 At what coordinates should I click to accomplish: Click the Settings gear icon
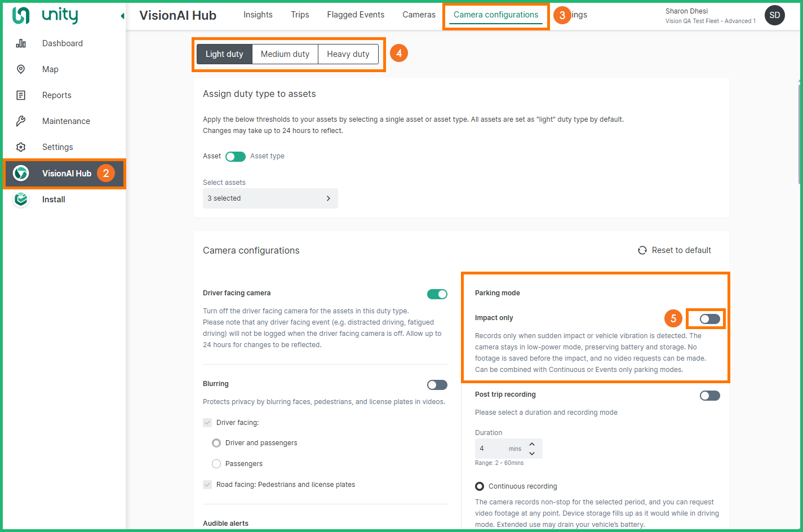point(21,147)
